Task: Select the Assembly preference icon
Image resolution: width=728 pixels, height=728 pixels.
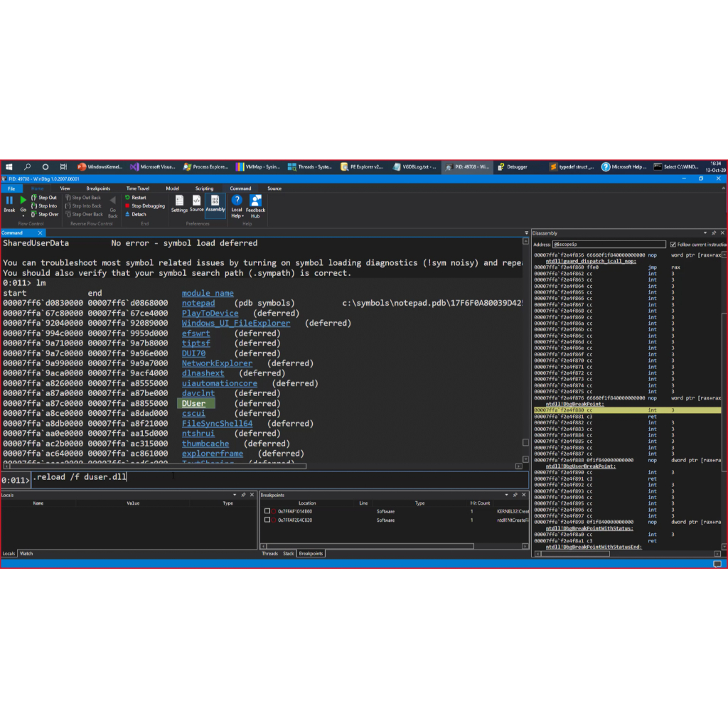Action: 215,200
